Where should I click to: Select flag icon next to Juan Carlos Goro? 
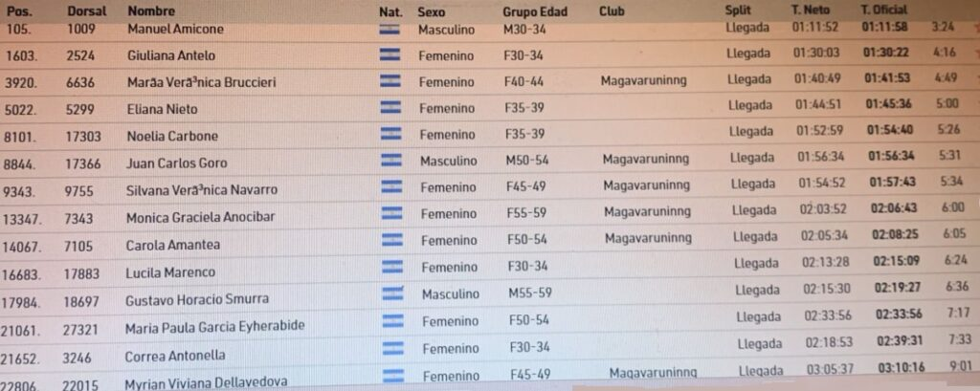coord(391,160)
